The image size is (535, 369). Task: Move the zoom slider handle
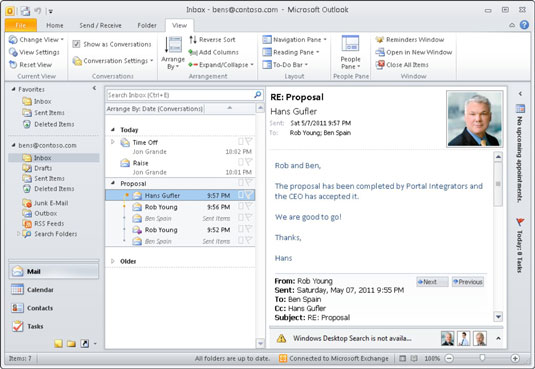pos(482,358)
